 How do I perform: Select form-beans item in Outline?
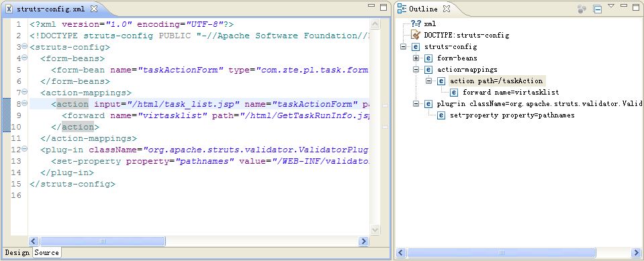(x=457, y=58)
